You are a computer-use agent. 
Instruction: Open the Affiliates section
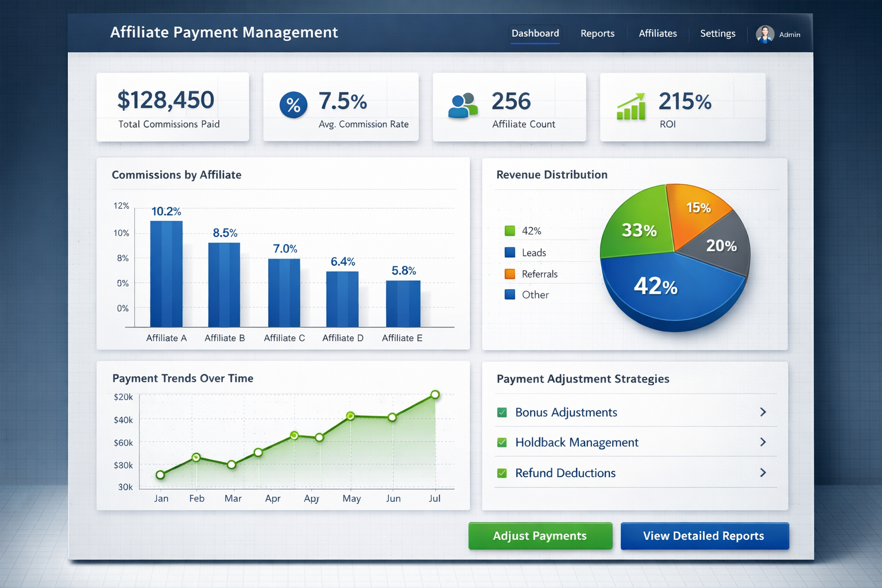coord(658,33)
